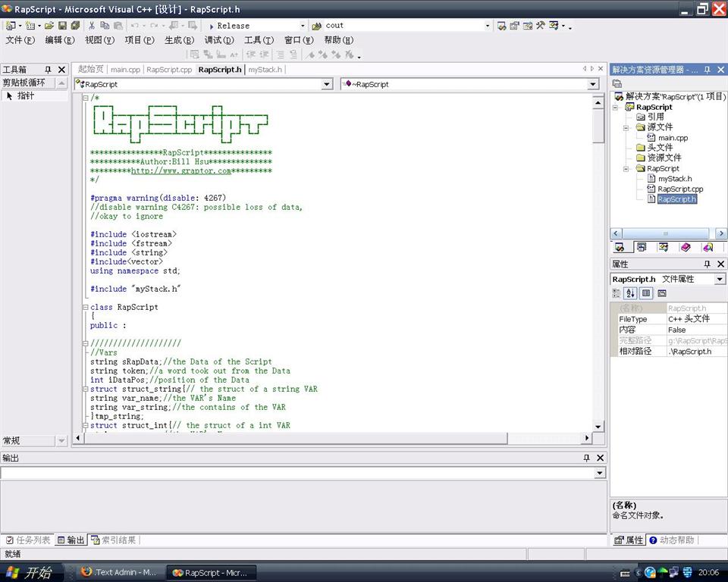Switch to the myStack.h editor tab
The height and width of the screenshot is (582, 728).
click(x=265, y=70)
